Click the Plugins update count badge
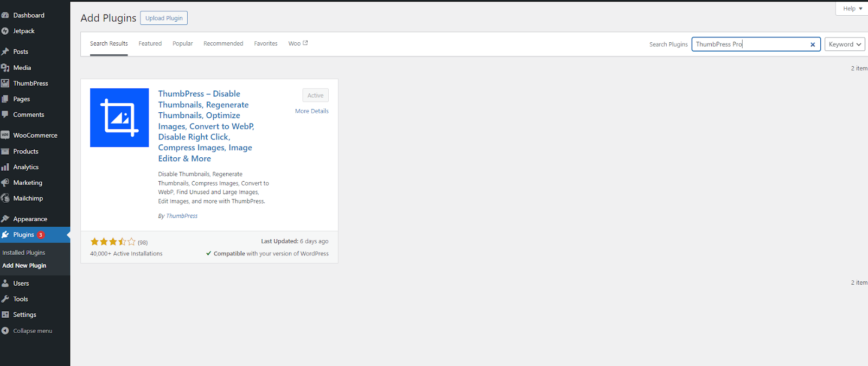The width and height of the screenshot is (868, 366). [x=41, y=235]
